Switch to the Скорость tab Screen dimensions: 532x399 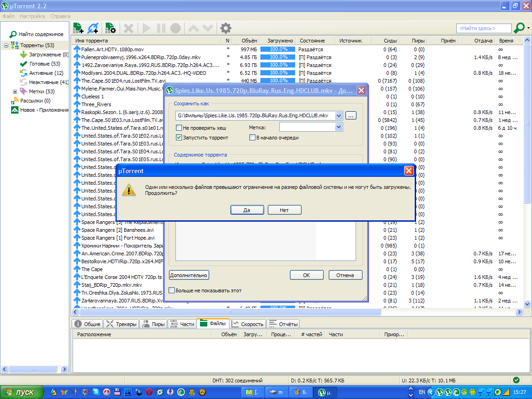pyautogui.click(x=248, y=324)
